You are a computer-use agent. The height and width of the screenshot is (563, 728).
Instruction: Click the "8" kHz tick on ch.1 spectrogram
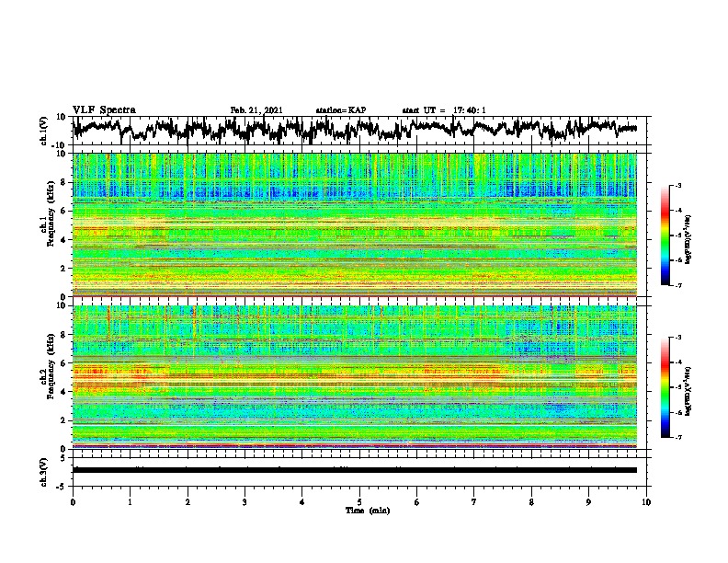[64, 182]
